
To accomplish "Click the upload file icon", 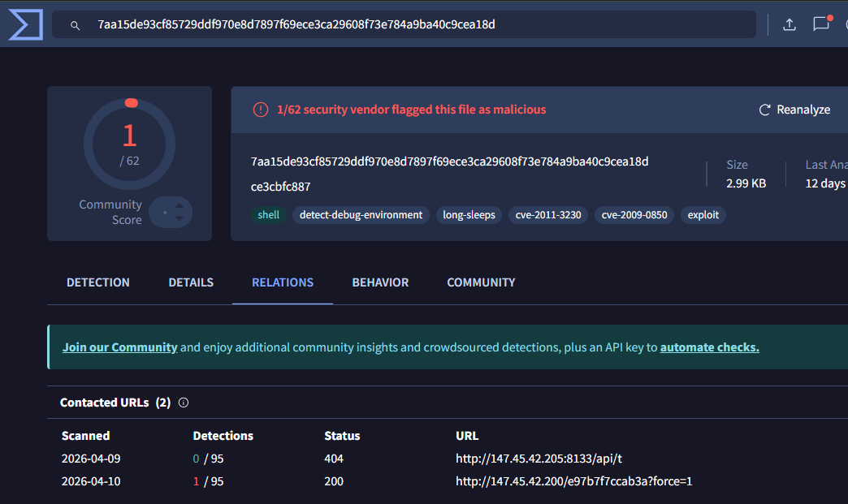I will (789, 24).
